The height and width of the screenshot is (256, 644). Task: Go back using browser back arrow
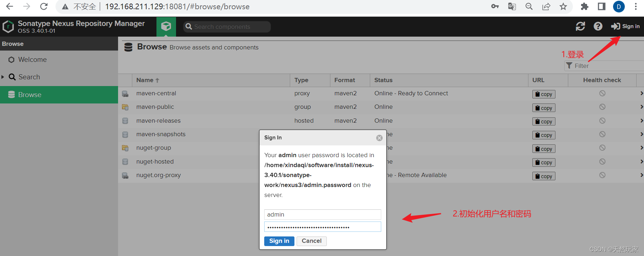click(10, 6)
